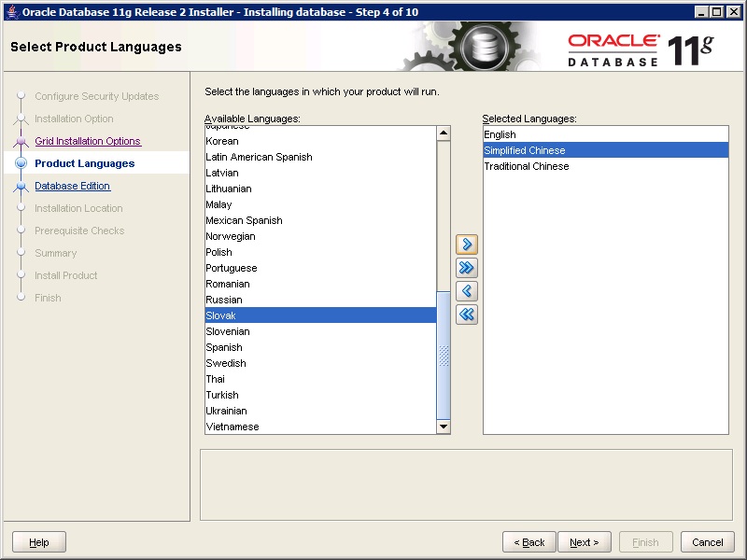Select Latvian in Available Languages

[320, 173]
